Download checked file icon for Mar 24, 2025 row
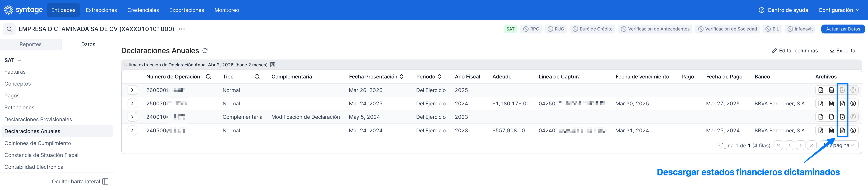 (820, 103)
